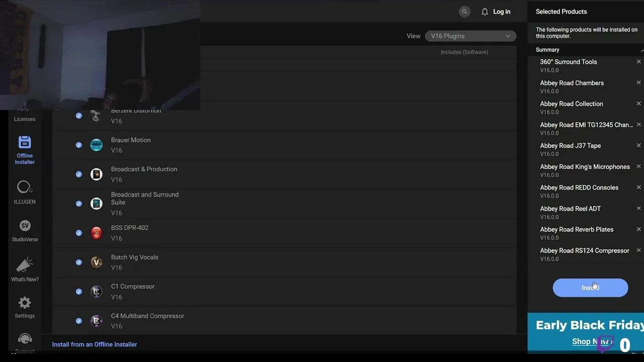Remove Abbey Road Chambers from selection
644x362 pixels.
click(x=638, y=82)
